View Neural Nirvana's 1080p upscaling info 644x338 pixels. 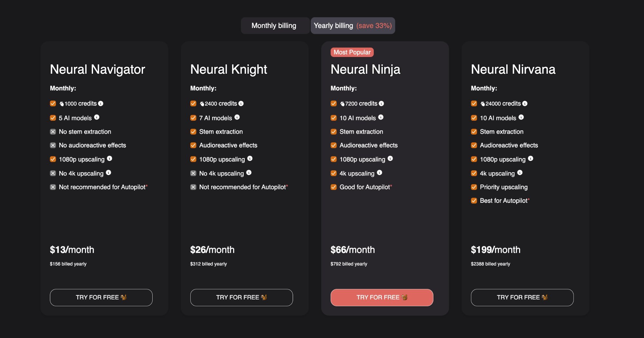point(531,159)
